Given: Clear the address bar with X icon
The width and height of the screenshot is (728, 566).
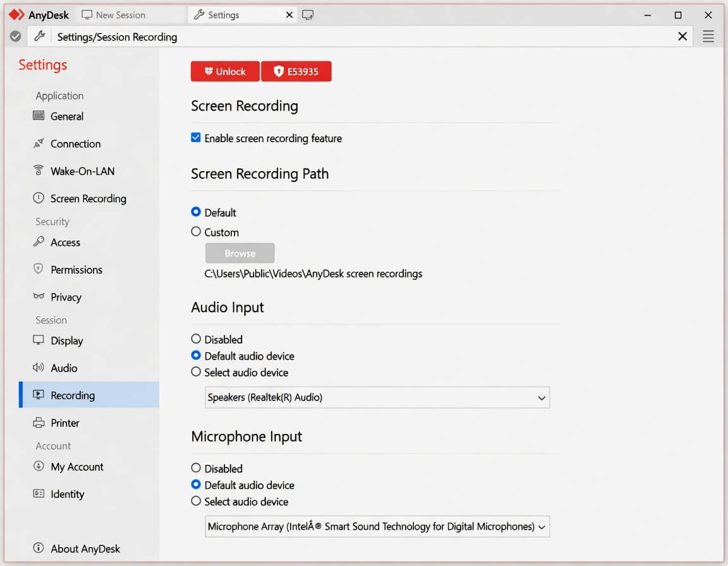Looking at the screenshot, I should pyautogui.click(x=682, y=36).
